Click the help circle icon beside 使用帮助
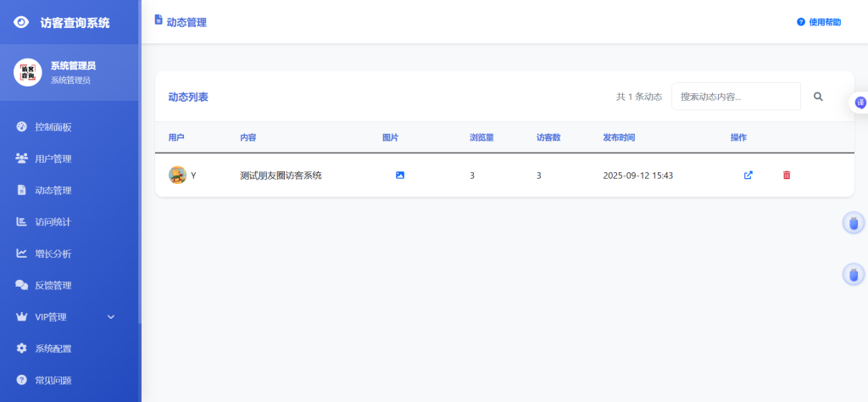 [800, 22]
